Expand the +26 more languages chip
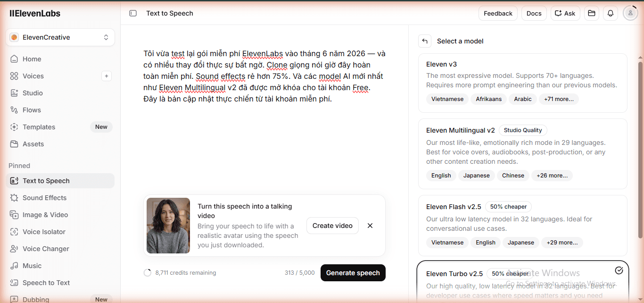 (552, 176)
